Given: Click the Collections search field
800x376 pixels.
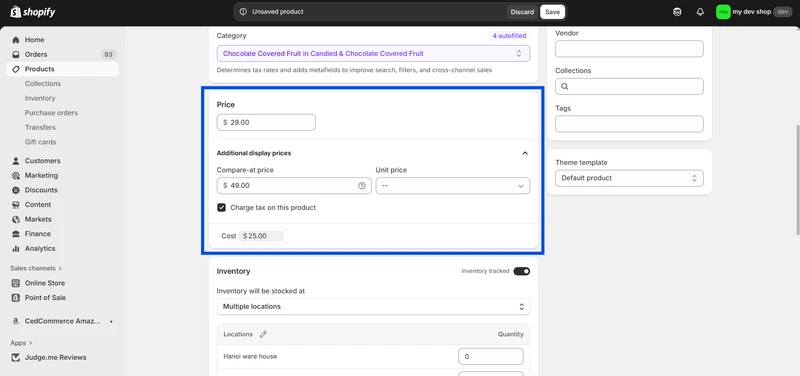Looking at the screenshot, I should (x=629, y=86).
